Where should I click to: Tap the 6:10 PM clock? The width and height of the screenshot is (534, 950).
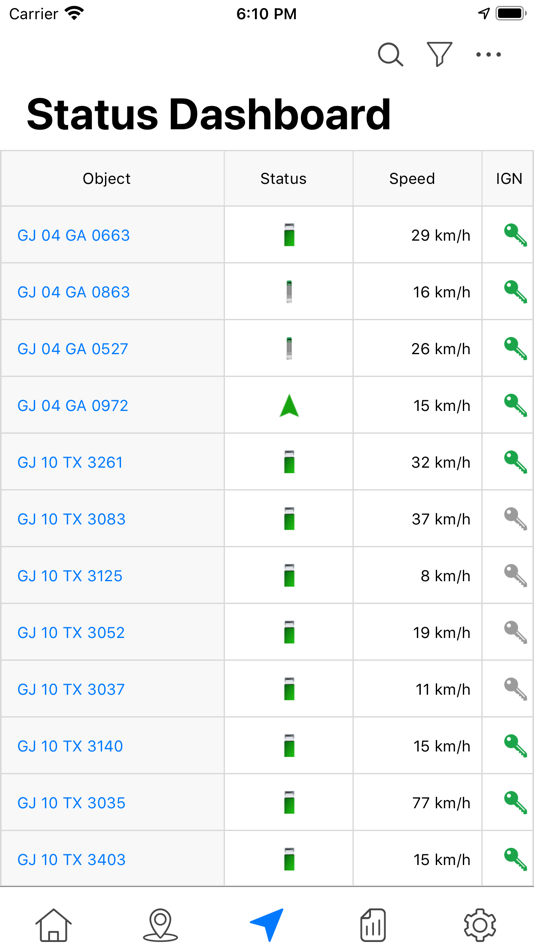pos(267,14)
